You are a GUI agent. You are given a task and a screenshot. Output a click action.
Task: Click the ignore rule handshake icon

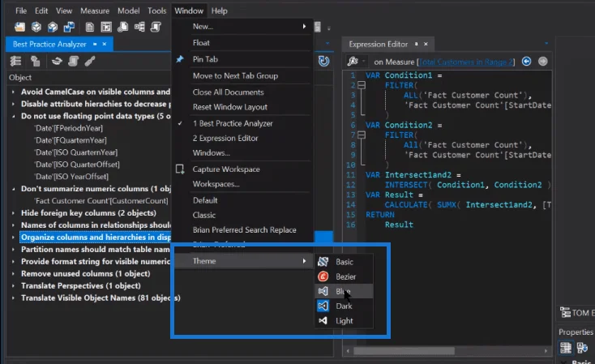pos(57,61)
